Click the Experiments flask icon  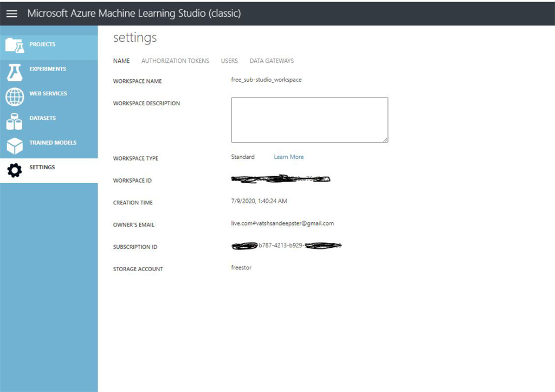(15, 72)
